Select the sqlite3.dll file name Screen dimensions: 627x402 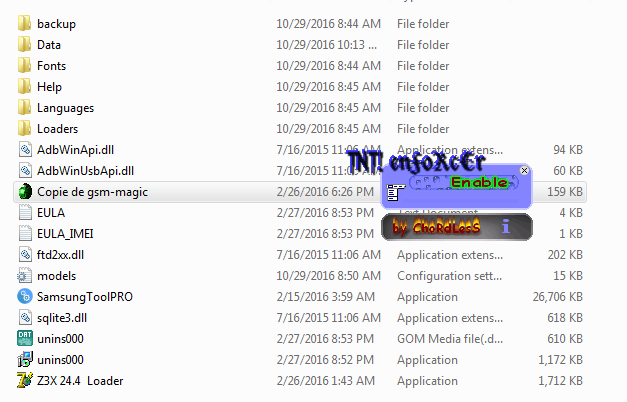(x=62, y=318)
